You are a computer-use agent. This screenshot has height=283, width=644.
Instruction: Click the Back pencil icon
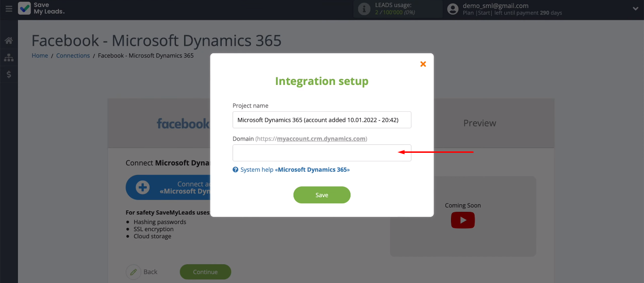pyautogui.click(x=134, y=272)
